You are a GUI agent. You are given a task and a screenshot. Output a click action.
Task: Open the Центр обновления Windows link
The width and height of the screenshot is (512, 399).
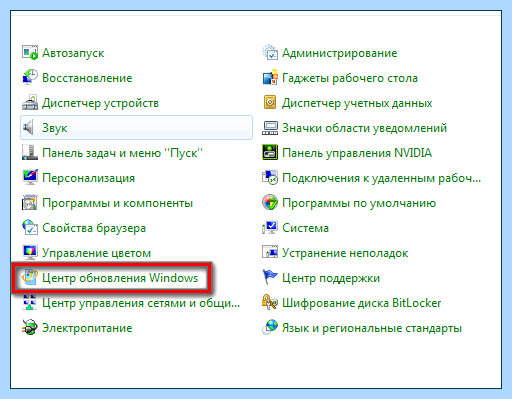tap(120, 278)
